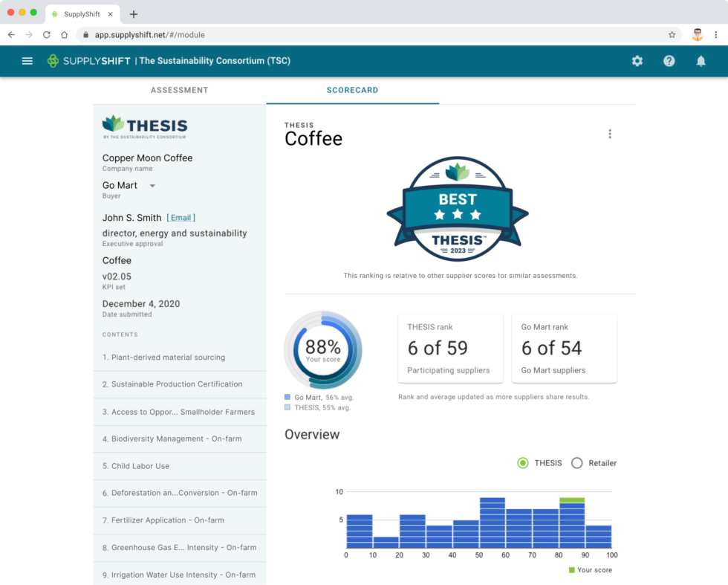
Task: Click the BEST THESIS 2023 badge
Action: point(458,209)
